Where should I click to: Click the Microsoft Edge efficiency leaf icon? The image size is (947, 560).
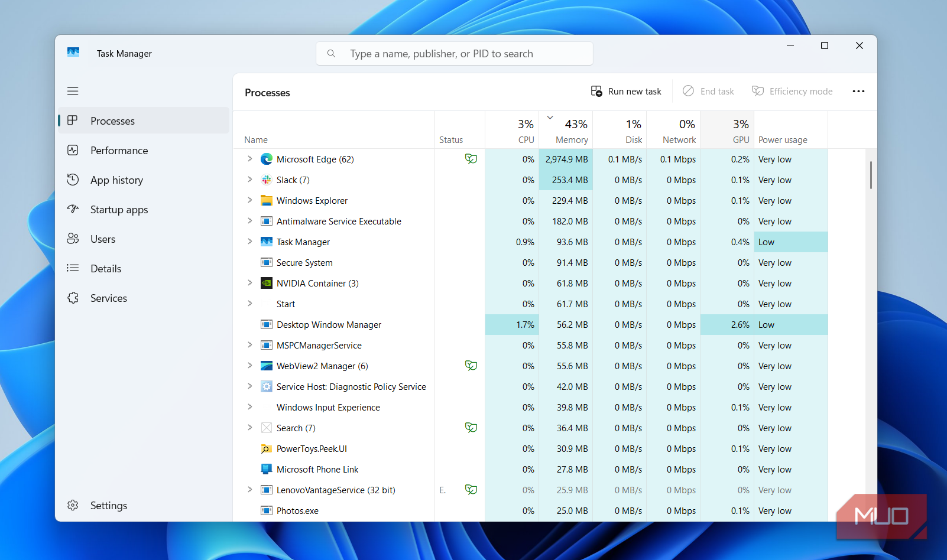471,159
